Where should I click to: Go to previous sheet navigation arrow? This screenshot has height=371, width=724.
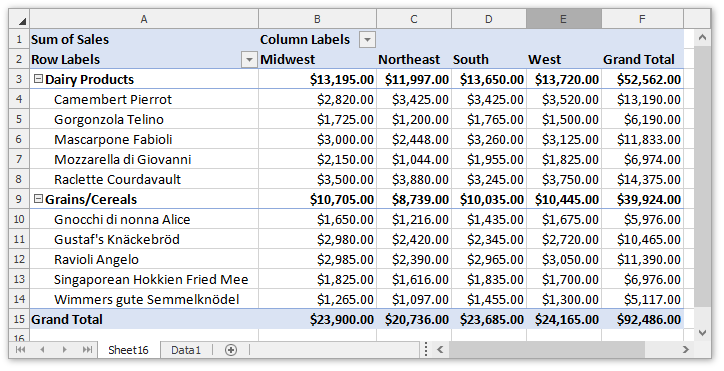42,350
